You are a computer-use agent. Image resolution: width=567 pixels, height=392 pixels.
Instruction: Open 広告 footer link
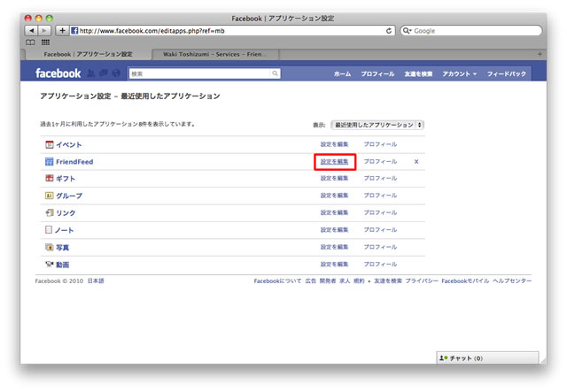tap(311, 281)
